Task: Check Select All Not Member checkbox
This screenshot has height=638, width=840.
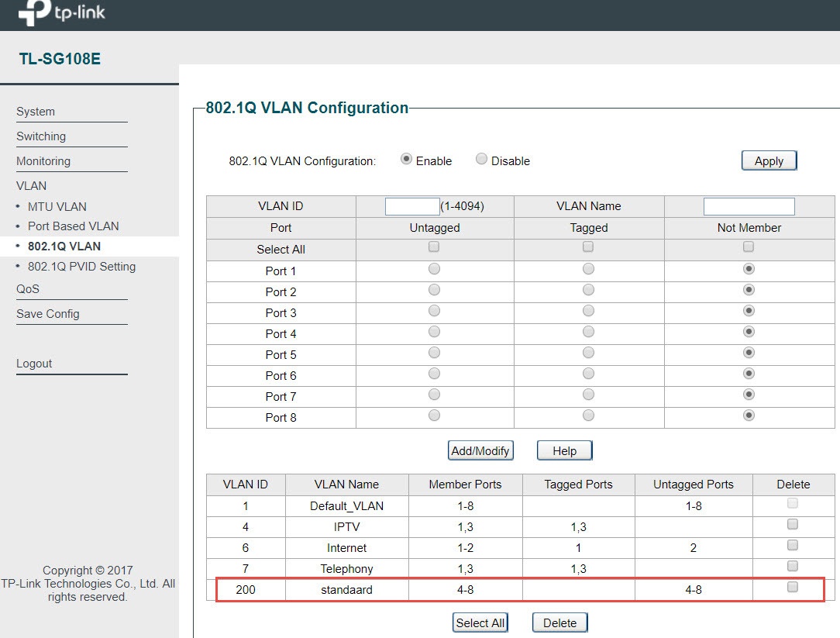Action: point(749,247)
